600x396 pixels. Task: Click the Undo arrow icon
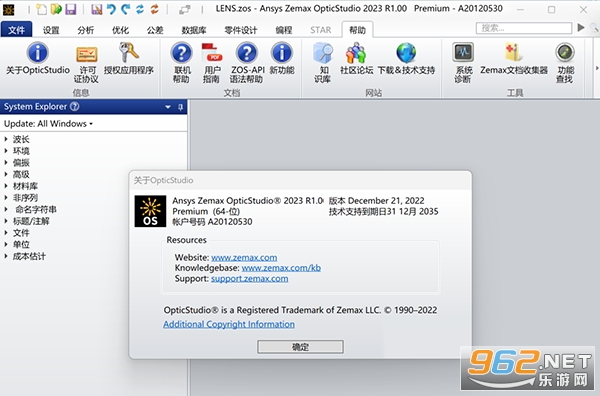pyautogui.click(x=111, y=9)
